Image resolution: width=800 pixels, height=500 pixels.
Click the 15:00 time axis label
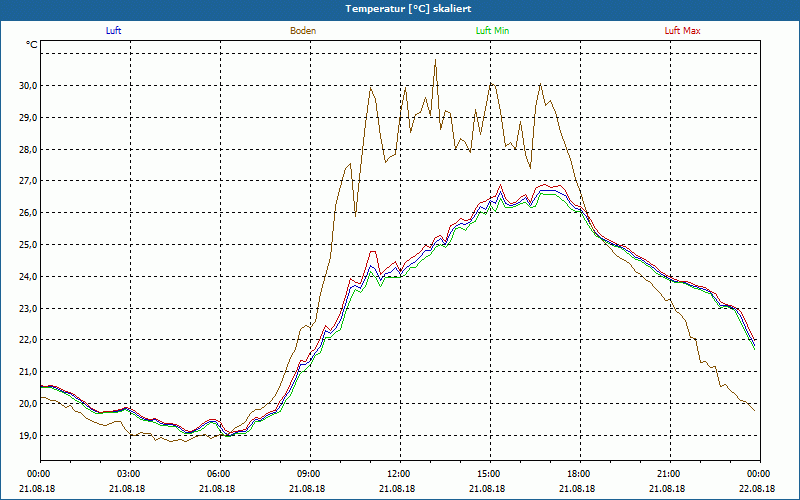click(490, 474)
